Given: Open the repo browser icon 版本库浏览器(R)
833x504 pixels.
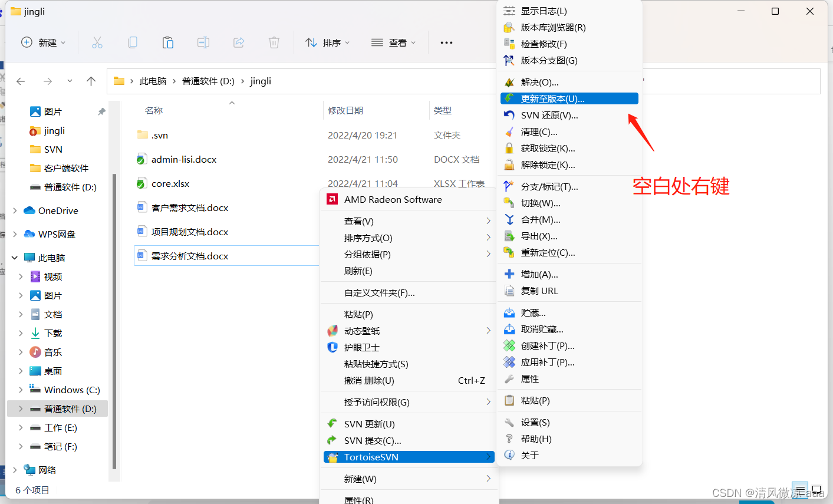Looking at the screenshot, I should point(509,28).
